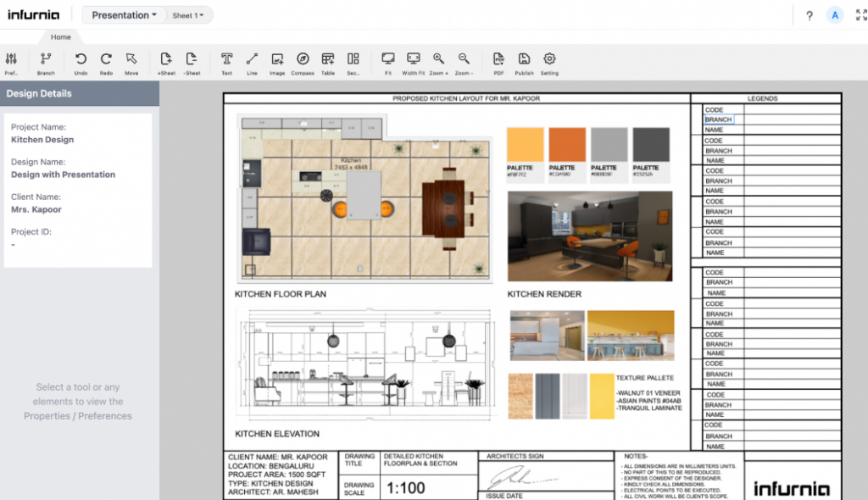Image resolution: width=868 pixels, height=500 pixels.
Task: Select the '1:100' drawing scale value
Action: coord(405,488)
